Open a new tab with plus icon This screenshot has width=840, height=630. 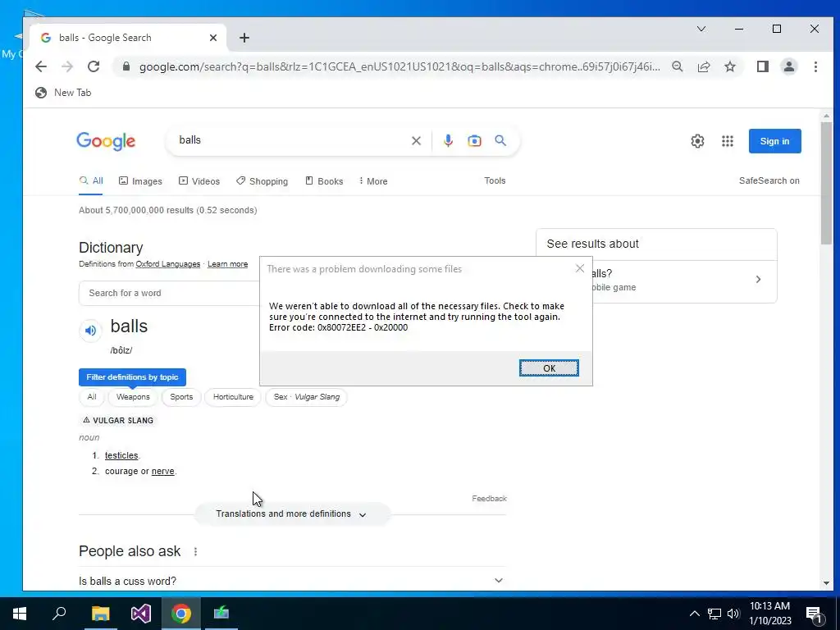pos(244,38)
